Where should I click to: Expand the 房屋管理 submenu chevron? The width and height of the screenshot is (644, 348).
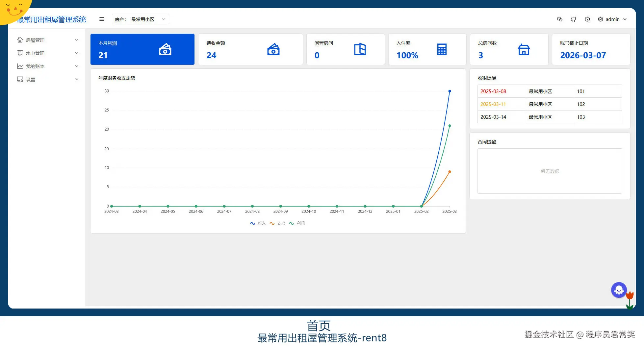click(x=77, y=40)
